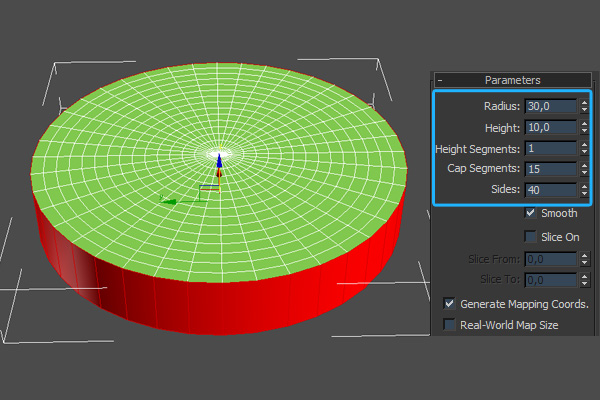Uncheck the Smooth checkbox
This screenshot has height=400, width=600.
[x=531, y=213]
